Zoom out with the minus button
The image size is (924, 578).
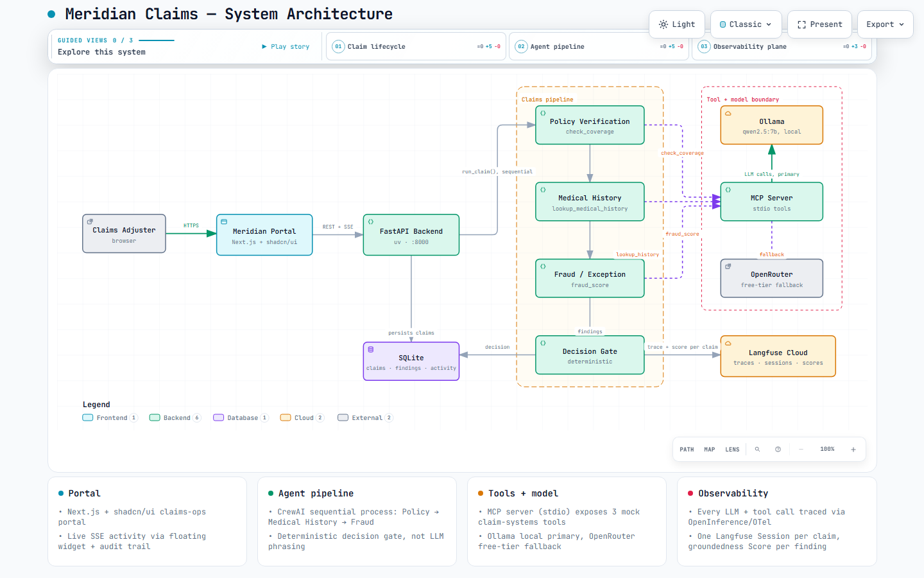click(x=801, y=450)
